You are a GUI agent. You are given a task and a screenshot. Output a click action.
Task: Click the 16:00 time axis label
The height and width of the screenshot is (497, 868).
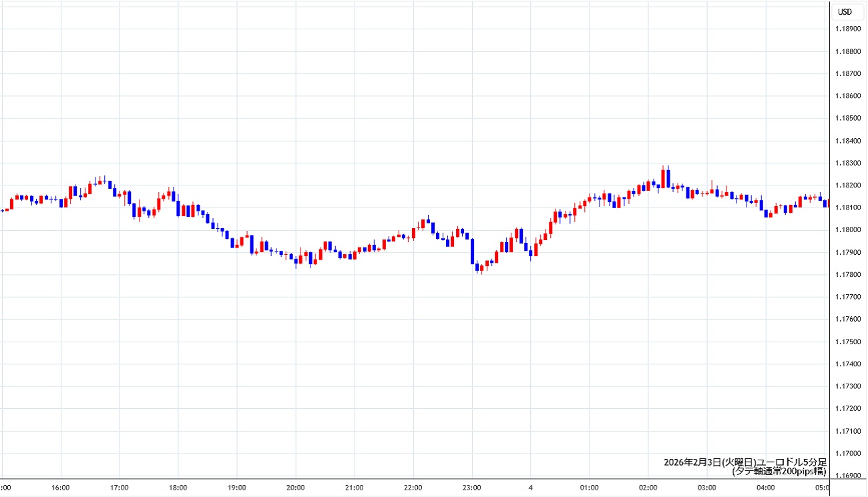pyautogui.click(x=61, y=488)
